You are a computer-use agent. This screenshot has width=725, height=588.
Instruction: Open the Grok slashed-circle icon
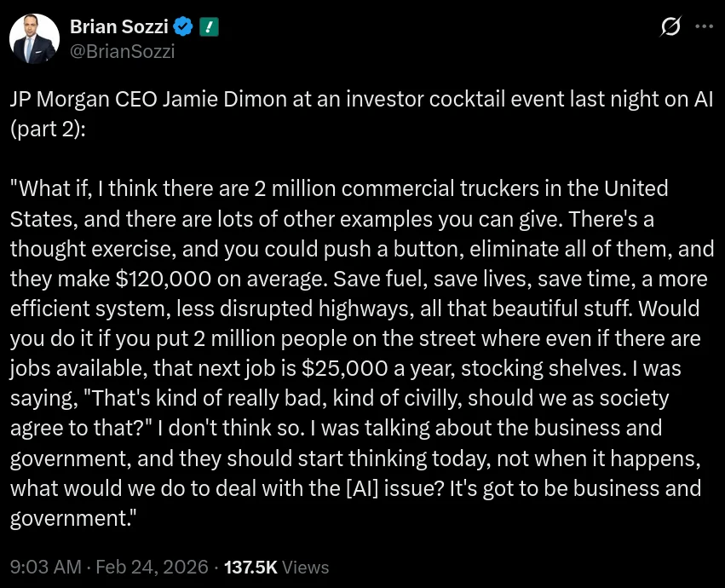pos(670,27)
